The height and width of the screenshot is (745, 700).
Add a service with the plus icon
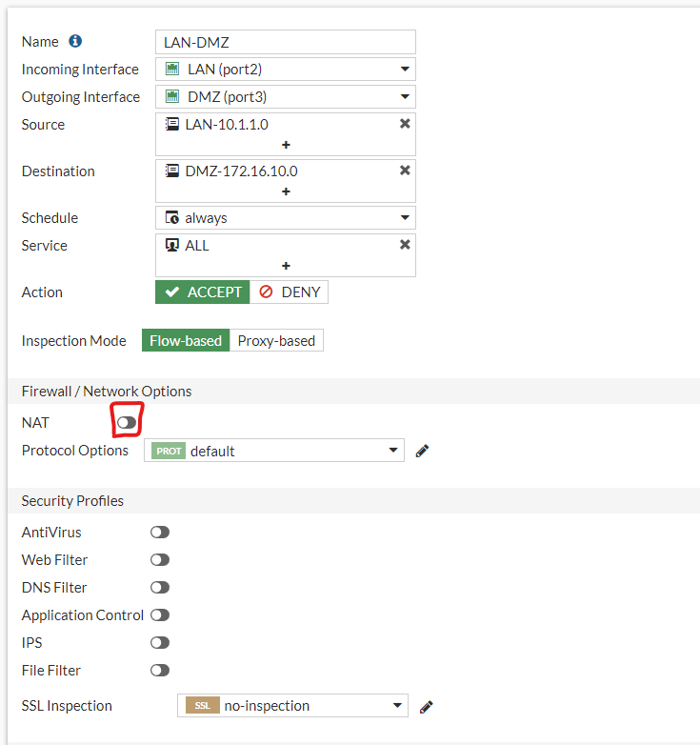[286, 266]
